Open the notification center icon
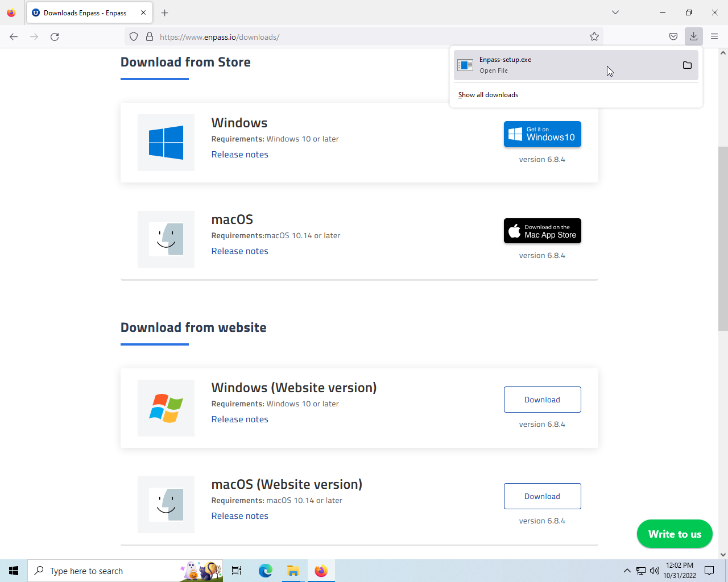 [709, 571]
